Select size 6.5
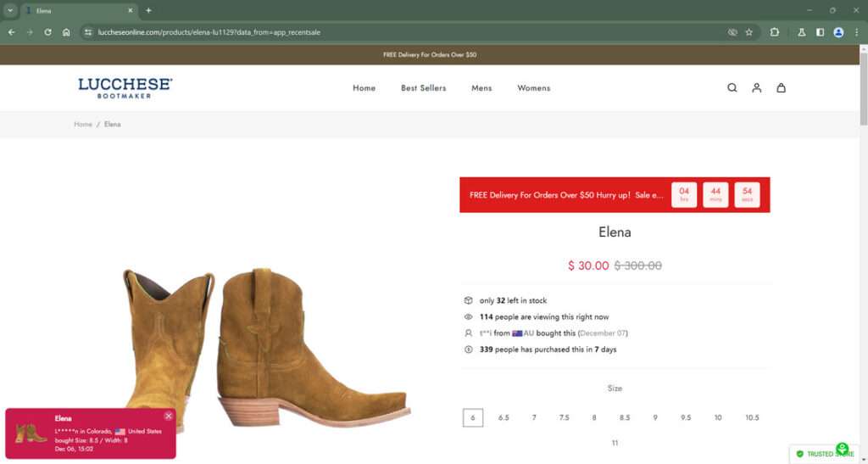This screenshot has height=464, width=868. tap(504, 417)
